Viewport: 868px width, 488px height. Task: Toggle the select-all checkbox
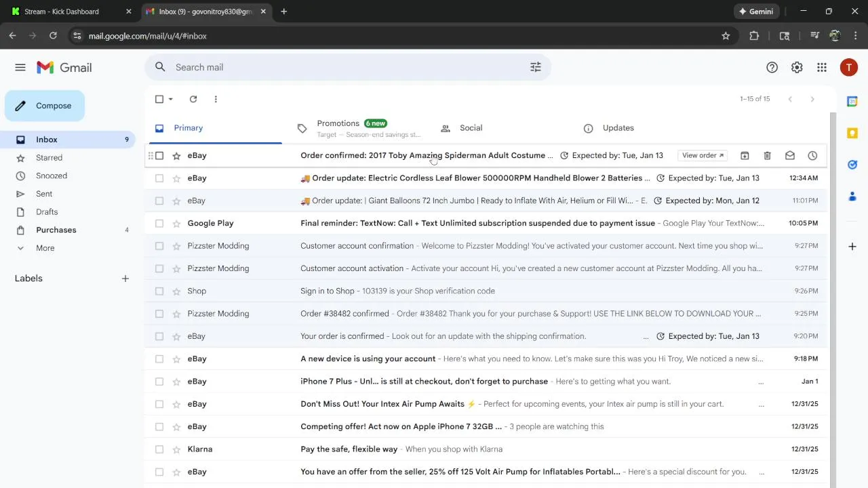[x=159, y=99]
